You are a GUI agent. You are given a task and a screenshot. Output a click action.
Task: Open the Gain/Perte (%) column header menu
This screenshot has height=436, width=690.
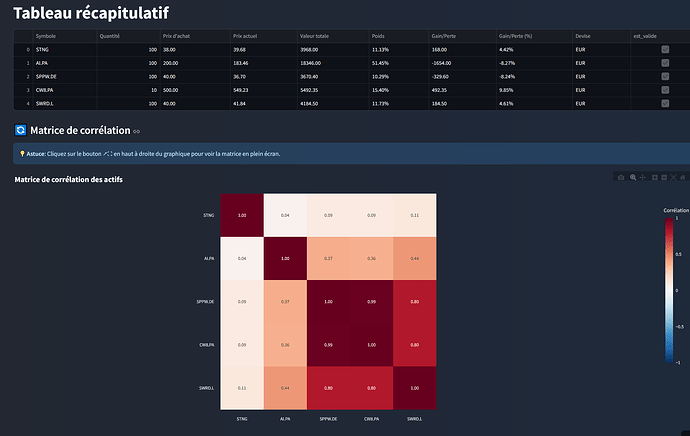click(x=518, y=35)
